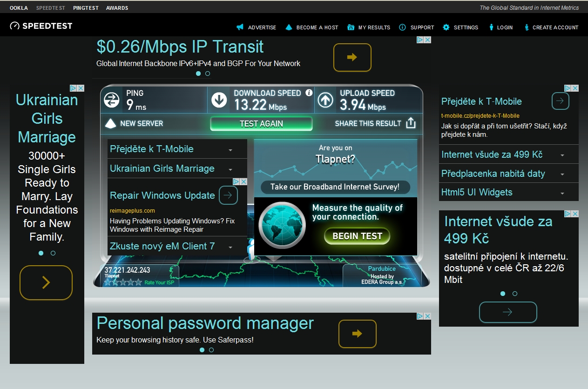588x389 pixels.
Task: Open MY RESULTS in navigation bar
Action: coord(374,27)
